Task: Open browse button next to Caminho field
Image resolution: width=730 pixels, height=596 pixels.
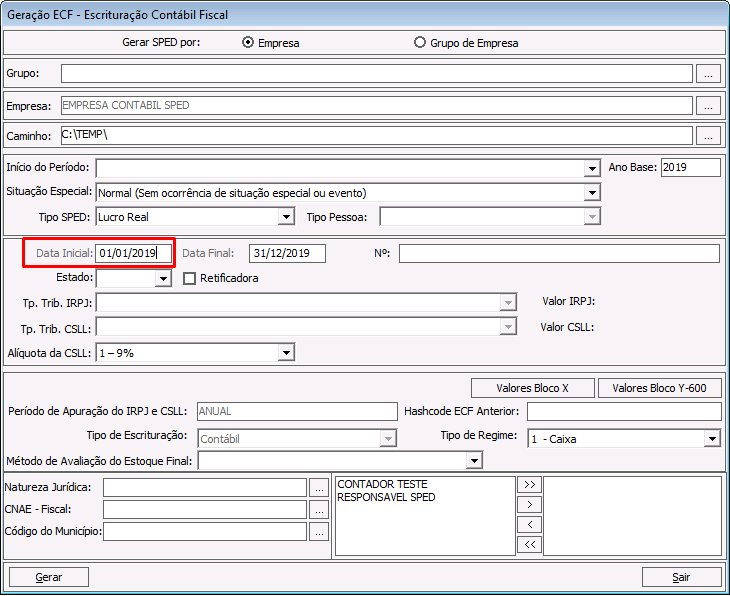Action: 708,136
